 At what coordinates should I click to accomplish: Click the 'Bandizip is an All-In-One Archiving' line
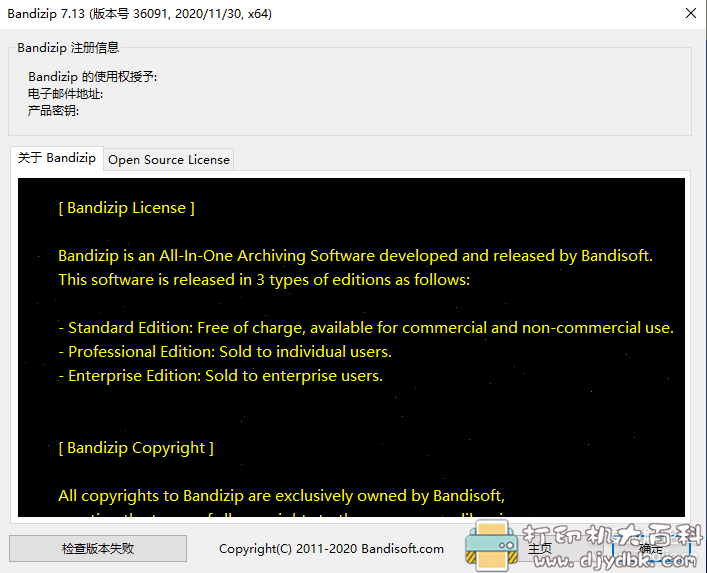pos(355,256)
